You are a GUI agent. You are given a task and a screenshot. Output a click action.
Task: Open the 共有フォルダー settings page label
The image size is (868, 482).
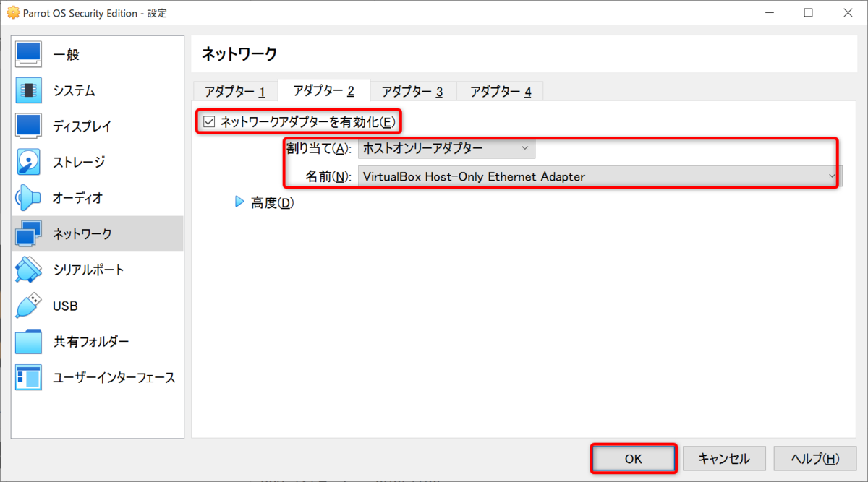[x=91, y=342]
